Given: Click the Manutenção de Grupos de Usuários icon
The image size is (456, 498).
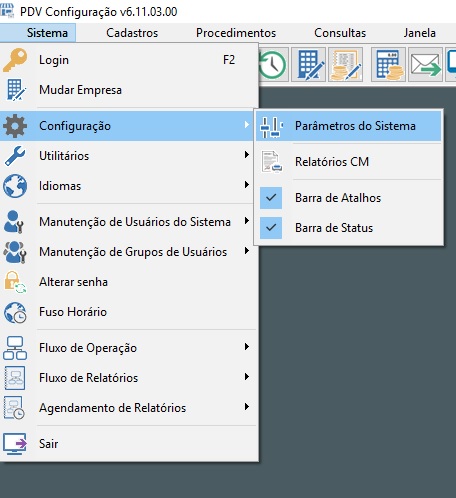Looking at the screenshot, I should (15, 252).
